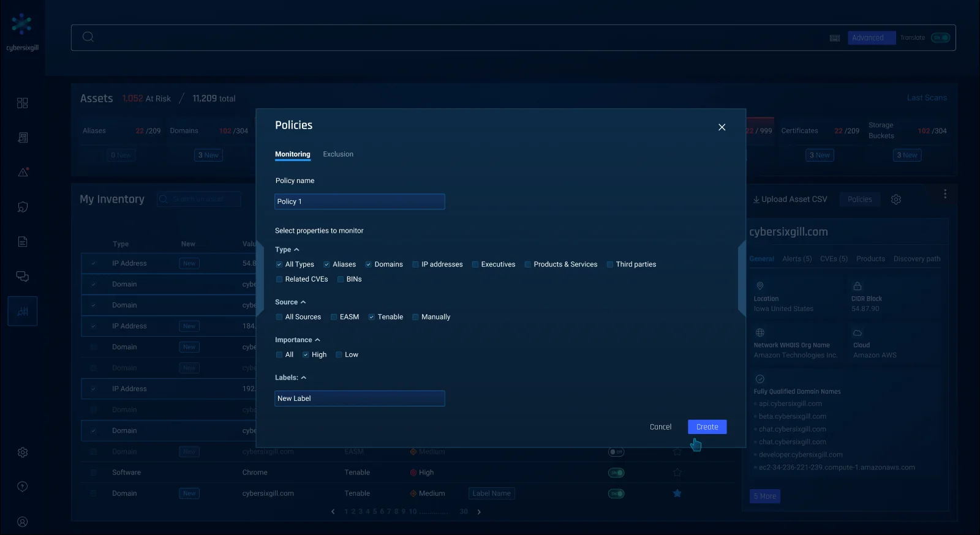The height and width of the screenshot is (535, 980).
Task: Check the Low importance checkbox
Action: click(339, 355)
